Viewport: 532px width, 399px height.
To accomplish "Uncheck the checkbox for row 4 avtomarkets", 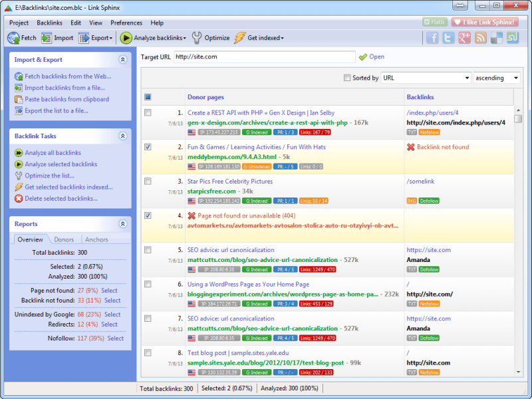I will pyautogui.click(x=148, y=215).
